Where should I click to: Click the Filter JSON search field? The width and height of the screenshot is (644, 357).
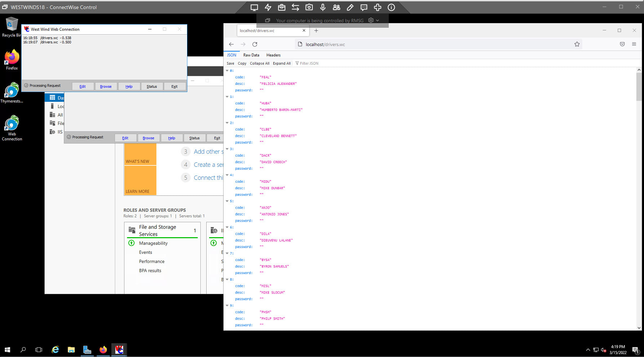[309, 64]
